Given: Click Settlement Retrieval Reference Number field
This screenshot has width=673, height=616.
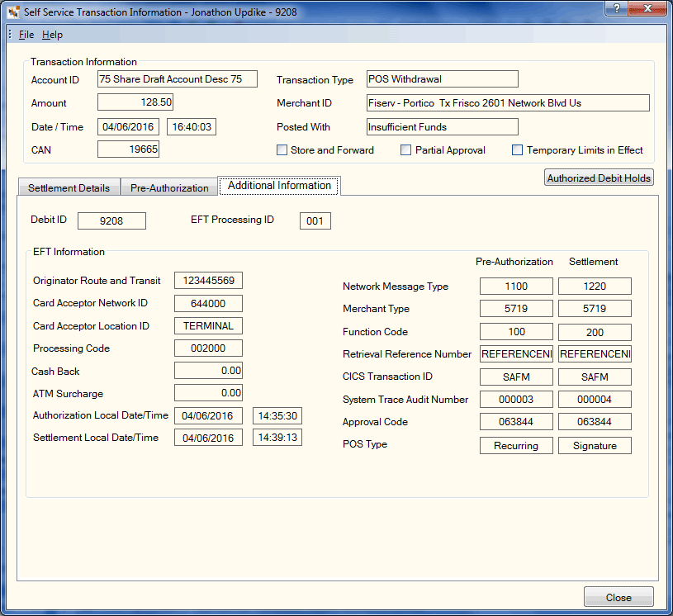Looking at the screenshot, I should tap(595, 353).
